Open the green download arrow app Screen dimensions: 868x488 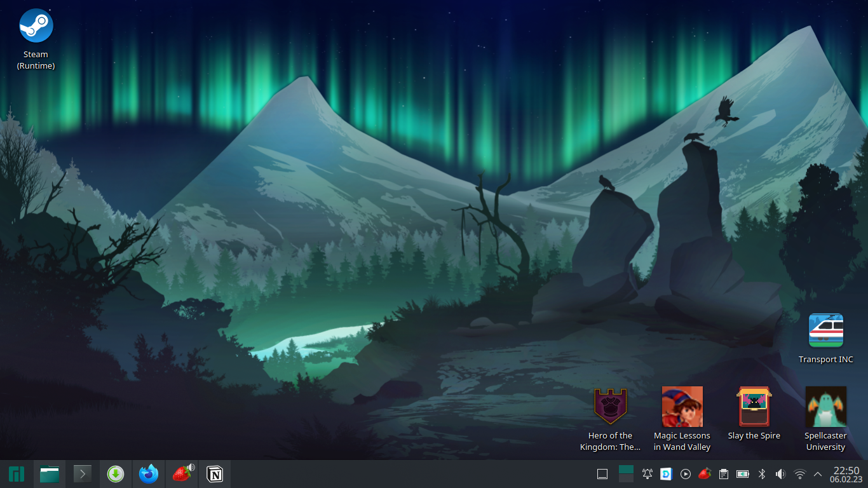tap(115, 474)
